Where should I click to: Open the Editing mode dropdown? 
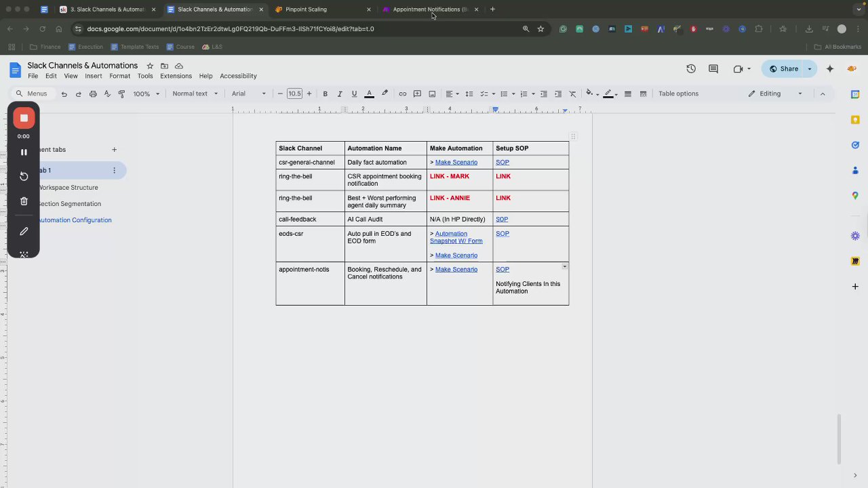776,94
